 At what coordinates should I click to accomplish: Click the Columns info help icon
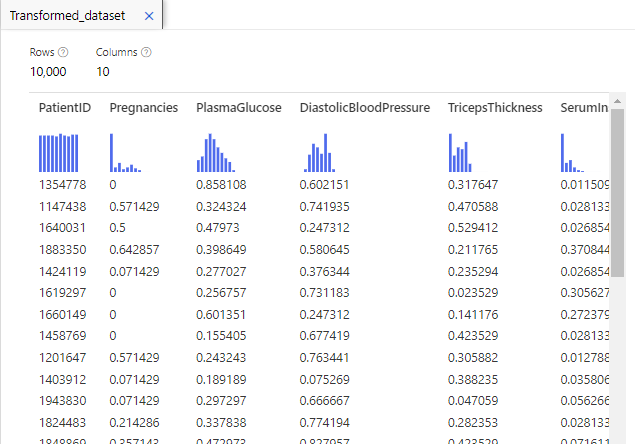(146, 52)
